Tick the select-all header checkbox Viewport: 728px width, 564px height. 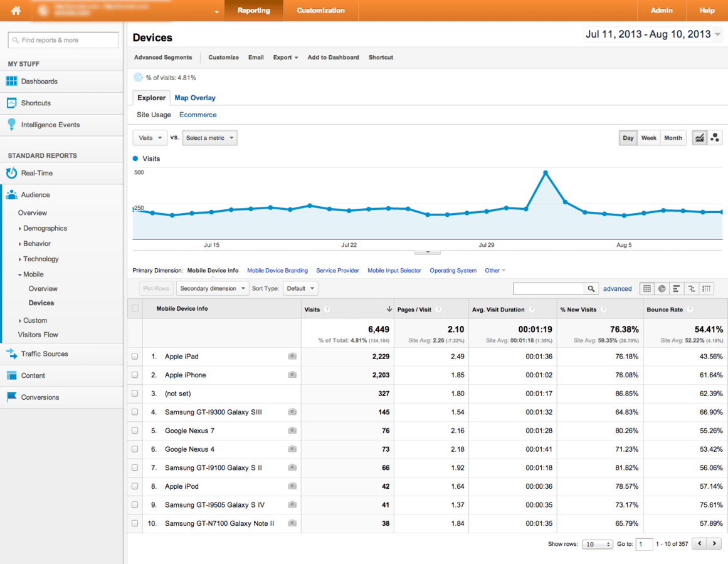coord(135,308)
